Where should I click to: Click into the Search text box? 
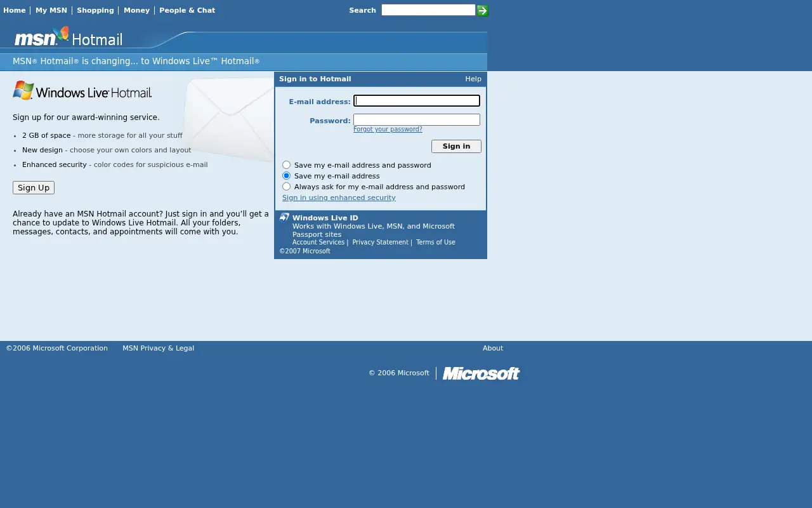(428, 10)
